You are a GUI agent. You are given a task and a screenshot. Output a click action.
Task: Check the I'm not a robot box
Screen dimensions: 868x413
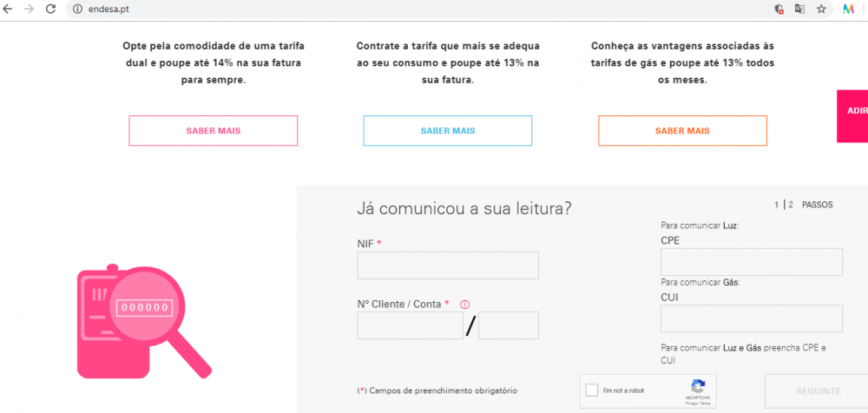coord(592,390)
